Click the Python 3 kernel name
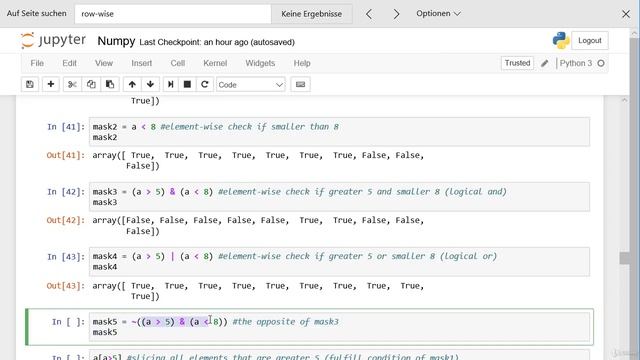This screenshot has height=360, width=640. pyautogui.click(x=576, y=63)
